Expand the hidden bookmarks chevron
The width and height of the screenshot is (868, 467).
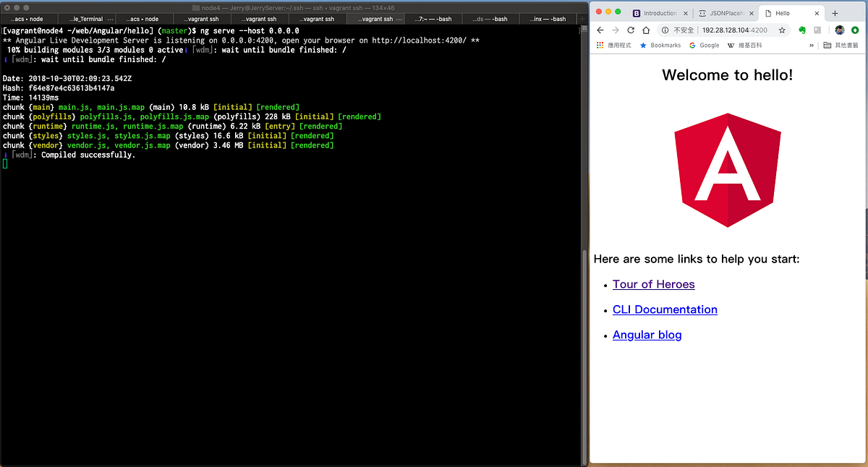[x=812, y=45]
